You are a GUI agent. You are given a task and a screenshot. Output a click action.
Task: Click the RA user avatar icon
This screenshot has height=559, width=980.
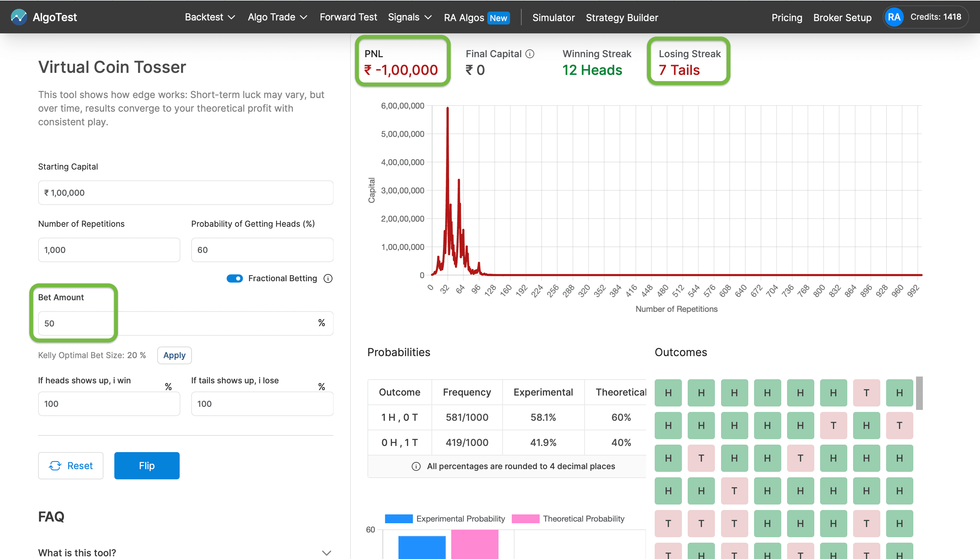pyautogui.click(x=894, y=17)
